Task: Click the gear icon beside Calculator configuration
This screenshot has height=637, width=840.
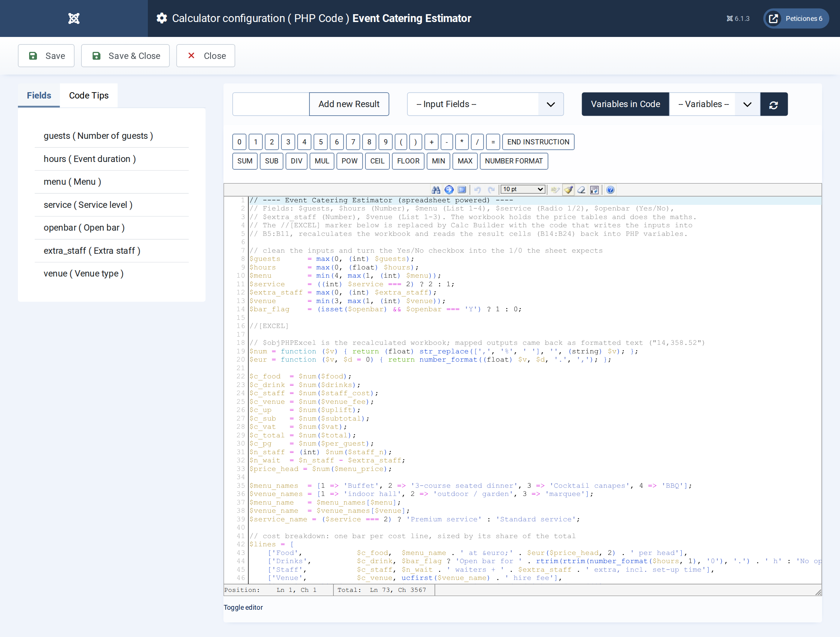Action: click(x=162, y=18)
